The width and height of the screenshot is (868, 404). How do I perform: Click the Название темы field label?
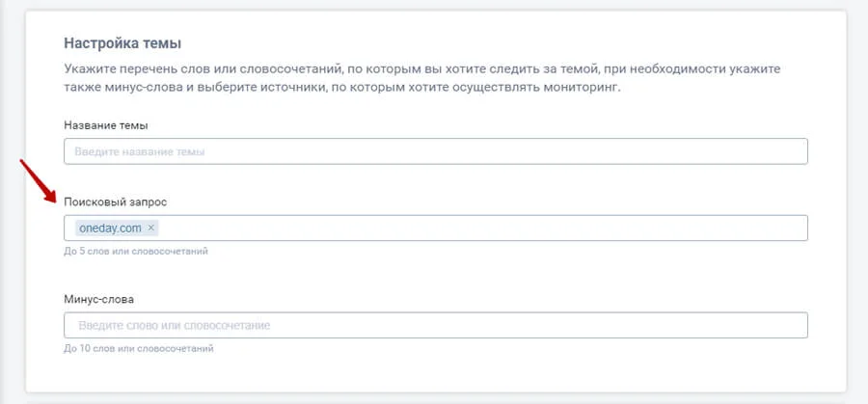point(105,125)
